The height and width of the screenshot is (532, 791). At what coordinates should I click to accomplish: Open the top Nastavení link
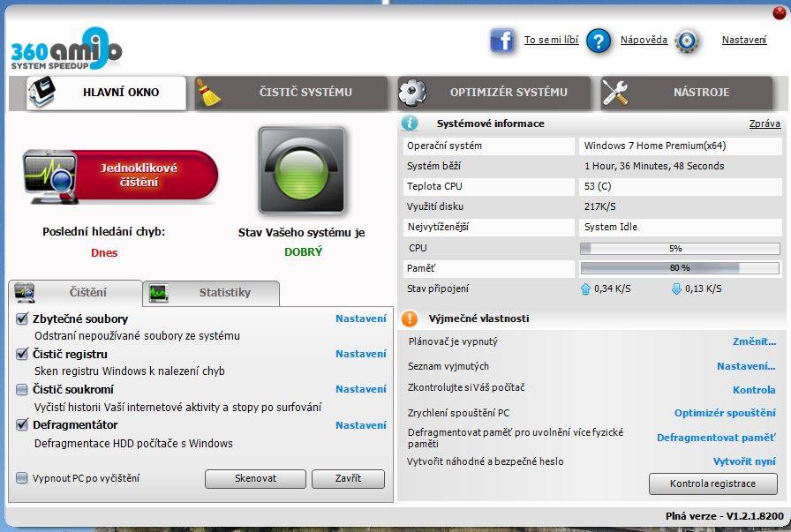coord(744,40)
